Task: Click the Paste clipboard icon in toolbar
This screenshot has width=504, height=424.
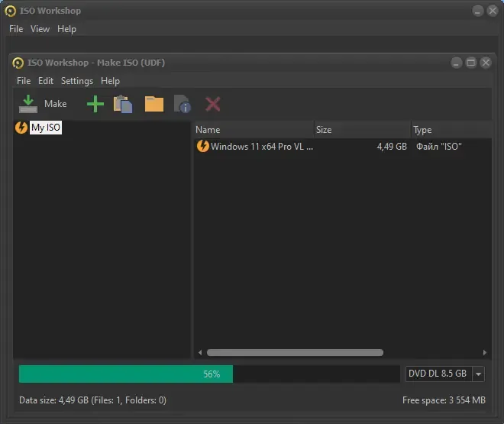Action: pos(123,104)
